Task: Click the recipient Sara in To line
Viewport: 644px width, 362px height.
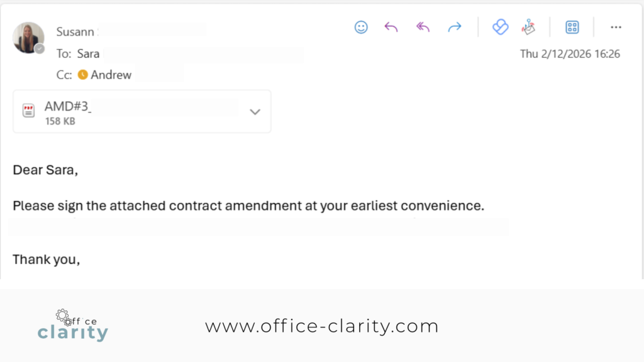Action: pos(88,54)
